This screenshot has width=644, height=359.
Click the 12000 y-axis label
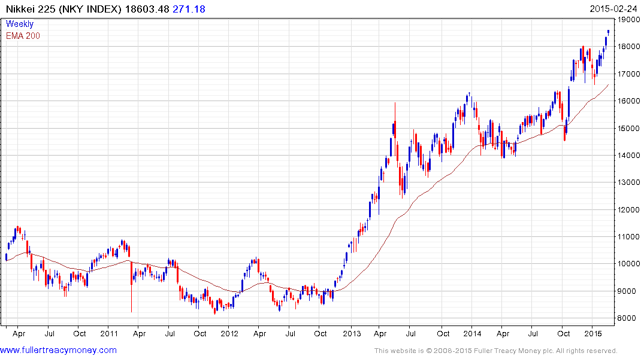point(629,209)
